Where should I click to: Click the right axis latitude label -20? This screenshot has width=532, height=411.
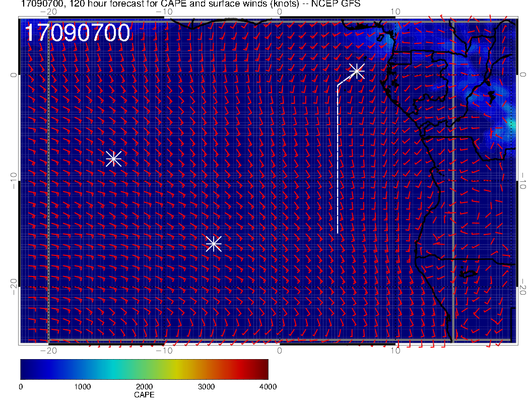point(522,287)
